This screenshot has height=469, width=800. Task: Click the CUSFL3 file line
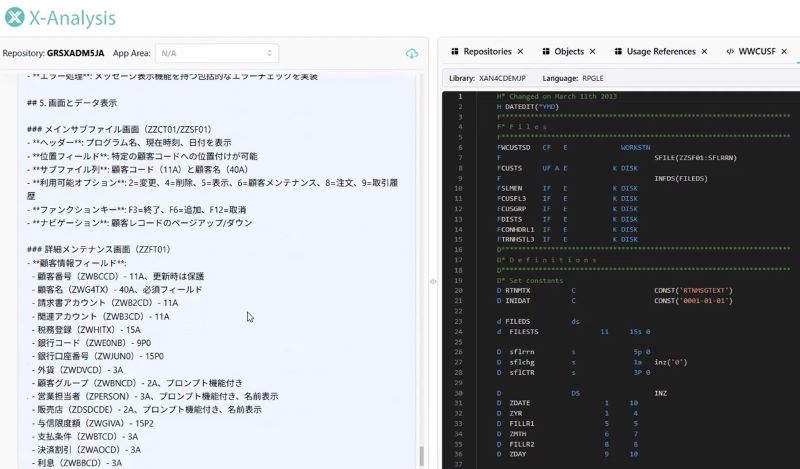(567, 199)
